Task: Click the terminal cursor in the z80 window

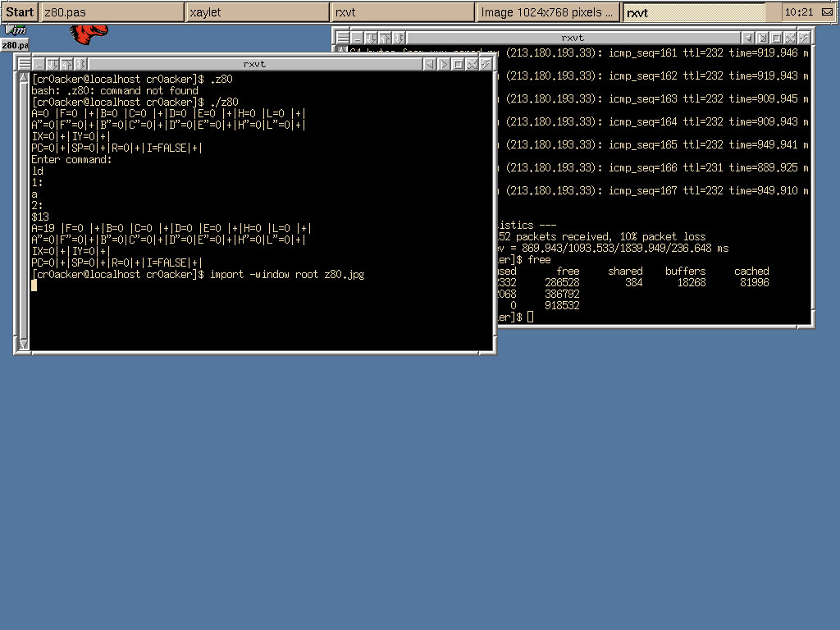Action: 34,285
